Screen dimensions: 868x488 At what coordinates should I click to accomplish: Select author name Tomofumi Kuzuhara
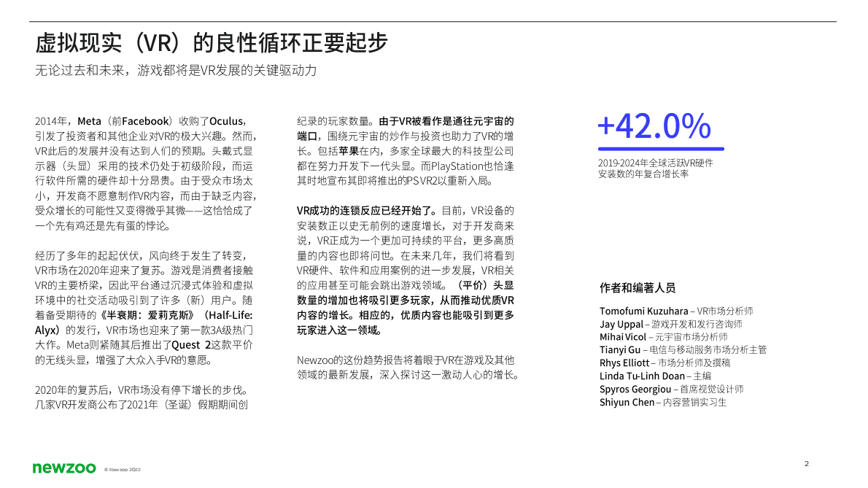pos(642,310)
